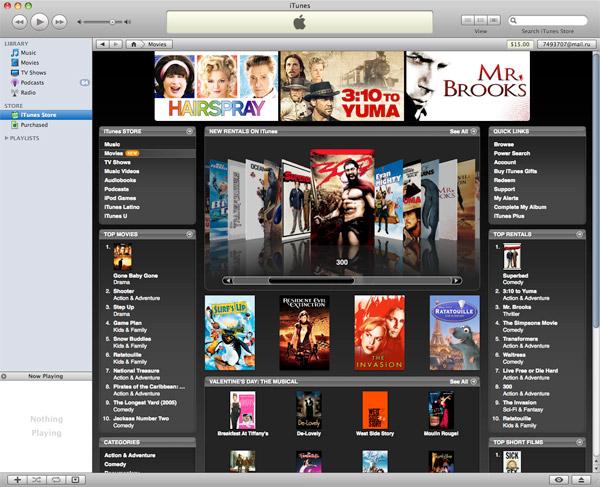Select Music Videos in store menu
The height and width of the screenshot is (487, 600).
point(122,171)
